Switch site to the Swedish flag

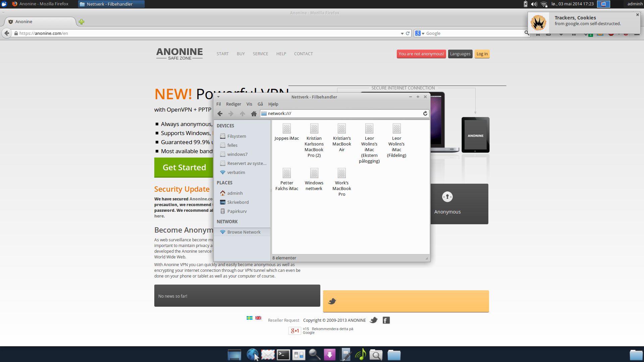click(x=250, y=318)
